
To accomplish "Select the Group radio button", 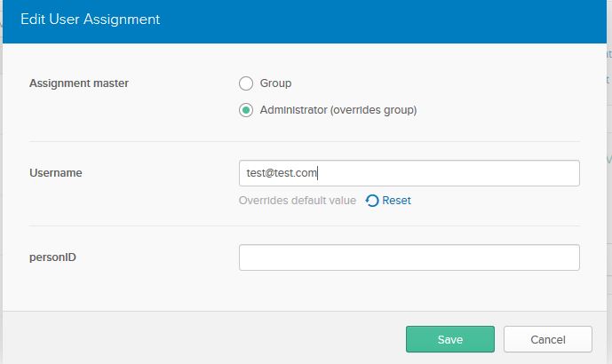I will pyautogui.click(x=246, y=83).
